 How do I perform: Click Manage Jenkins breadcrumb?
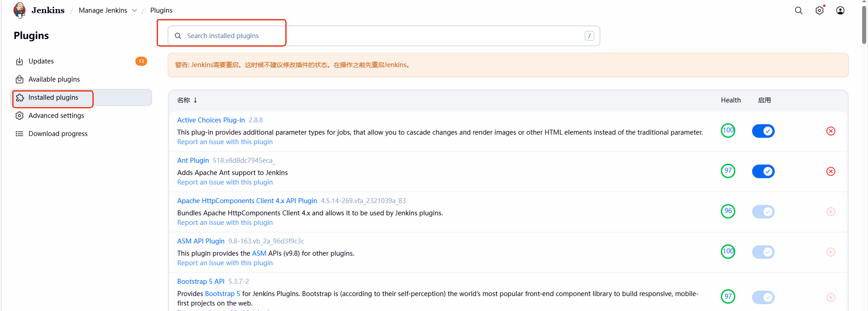point(103,10)
